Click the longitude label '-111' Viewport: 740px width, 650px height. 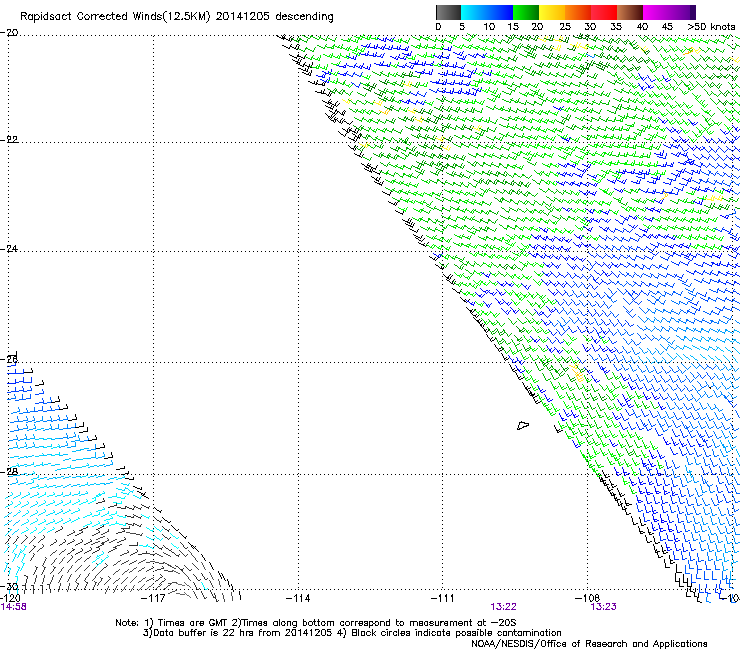point(443,598)
